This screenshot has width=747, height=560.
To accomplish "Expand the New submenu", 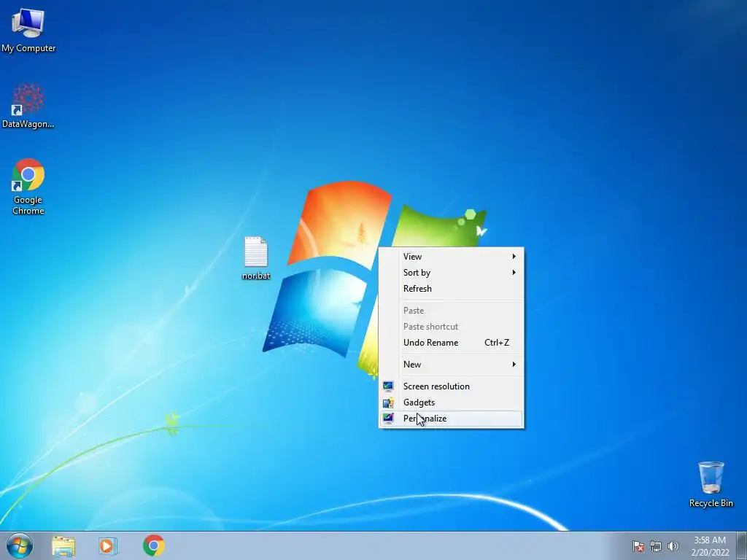I will tap(451, 365).
